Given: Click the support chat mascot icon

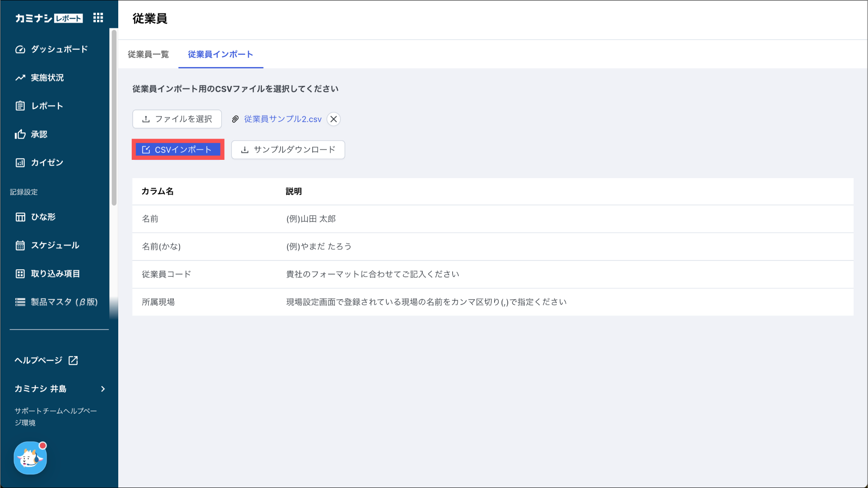Looking at the screenshot, I should (30, 458).
